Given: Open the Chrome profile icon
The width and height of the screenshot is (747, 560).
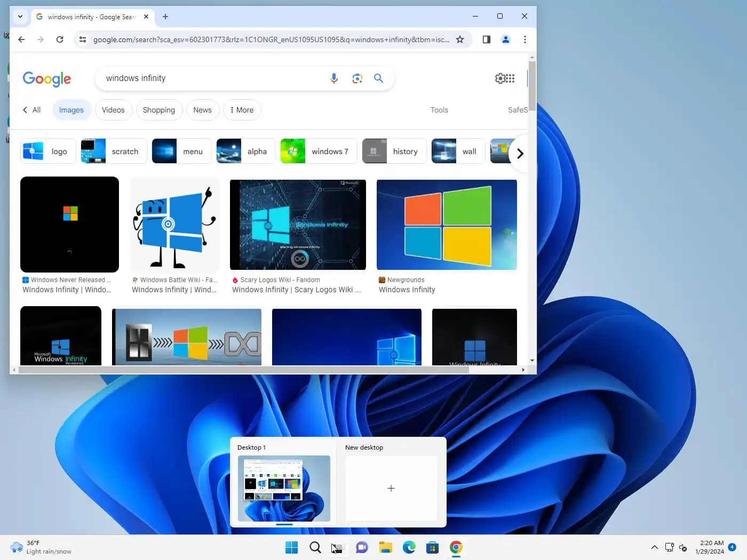Looking at the screenshot, I should tap(506, 39).
